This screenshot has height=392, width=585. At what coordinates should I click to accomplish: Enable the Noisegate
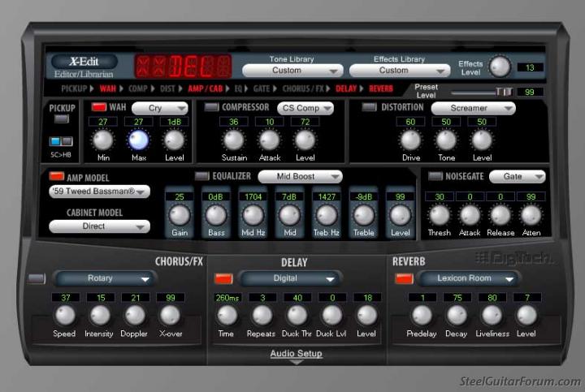point(435,176)
